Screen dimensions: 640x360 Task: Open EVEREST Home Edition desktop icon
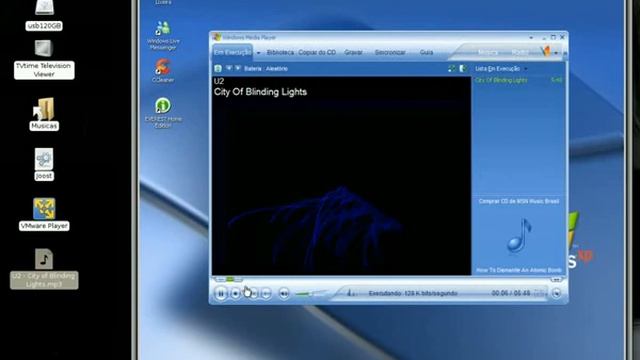coord(163,113)
